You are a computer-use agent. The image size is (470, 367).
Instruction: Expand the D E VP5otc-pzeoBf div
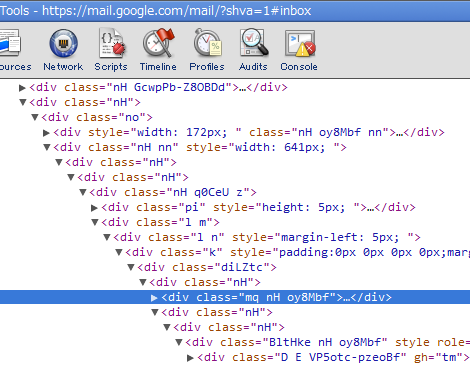(x=190, y=358)
